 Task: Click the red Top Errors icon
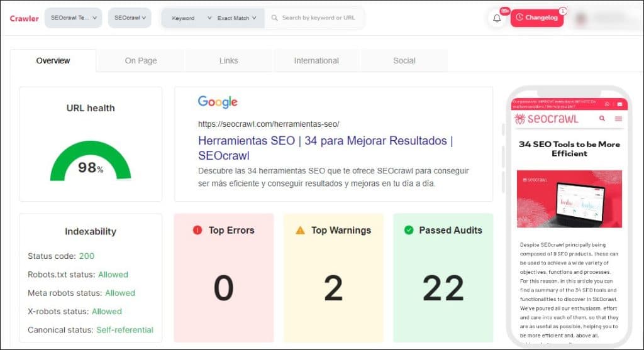[197, 230]
